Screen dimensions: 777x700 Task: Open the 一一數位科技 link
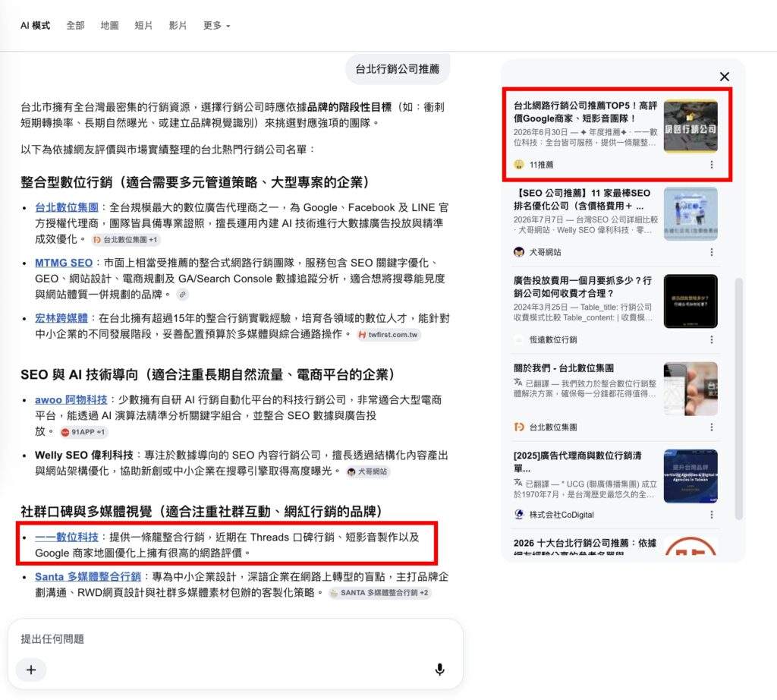[x=67, y=538]
